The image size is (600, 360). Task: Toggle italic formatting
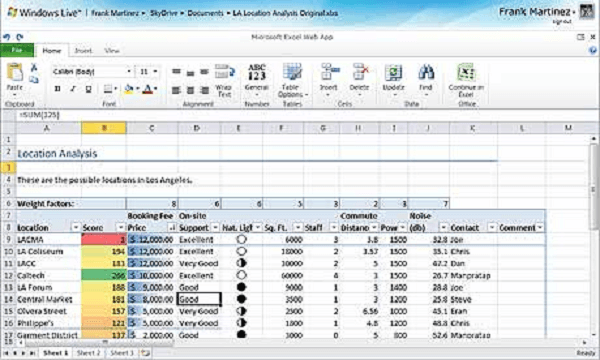73,89
